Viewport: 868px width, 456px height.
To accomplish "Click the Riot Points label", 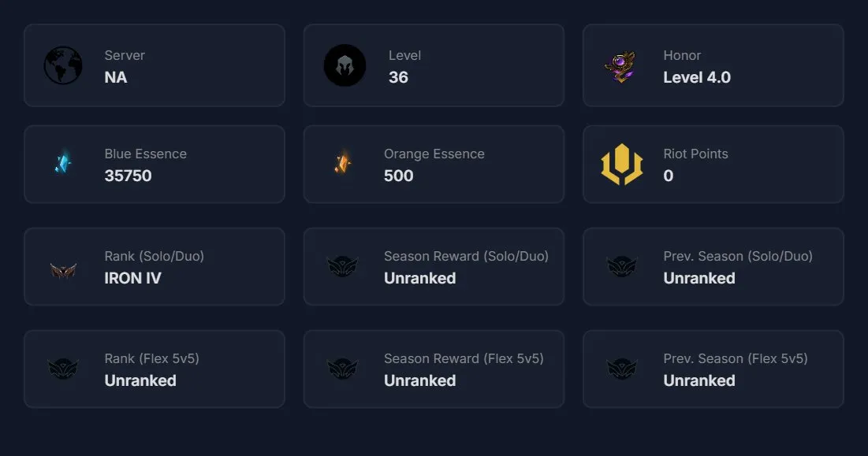I will [x=696, y=154].
